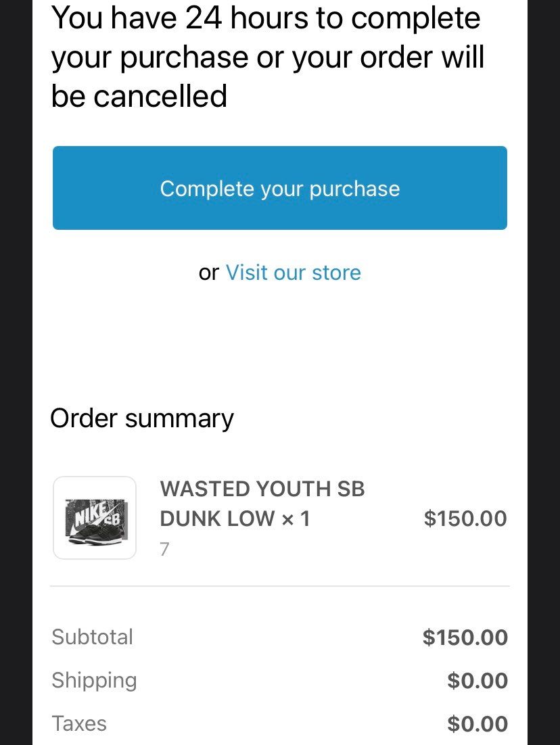Image resolution: width=560 pixels, height=745 pixels.
Task: Open the Visit our store link
Action: click(293, 272)
